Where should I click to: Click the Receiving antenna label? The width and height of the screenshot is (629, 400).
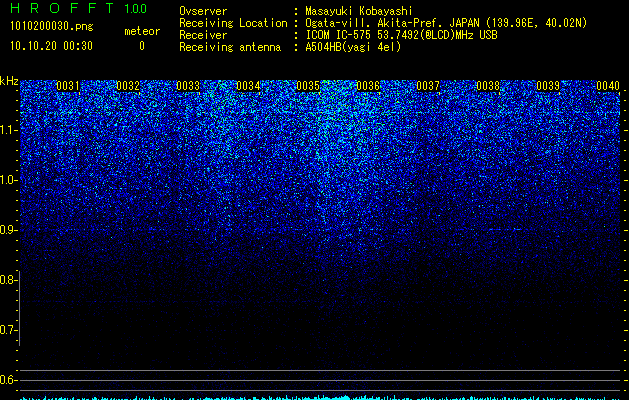click(230, 47)
